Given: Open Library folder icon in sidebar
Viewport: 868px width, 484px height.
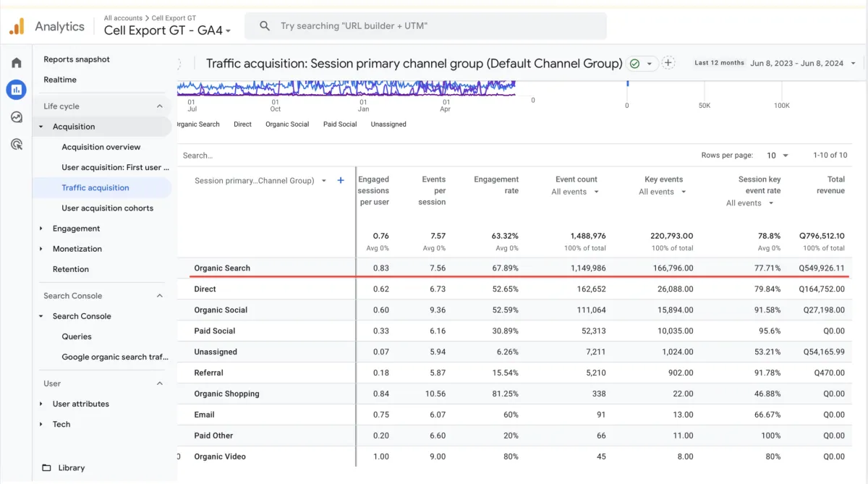Looking at the screenshot, I should [47, 467].
